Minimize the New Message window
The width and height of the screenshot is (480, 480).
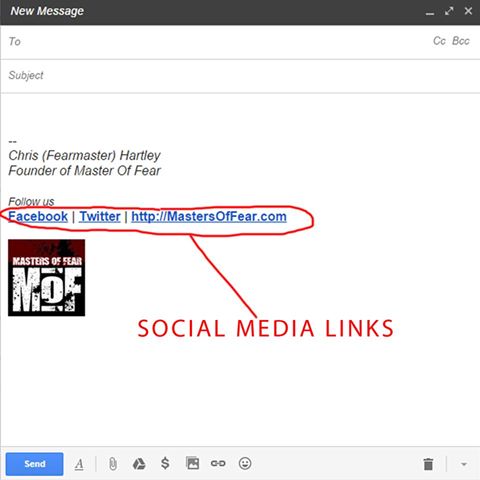click(x=430, y=13)
